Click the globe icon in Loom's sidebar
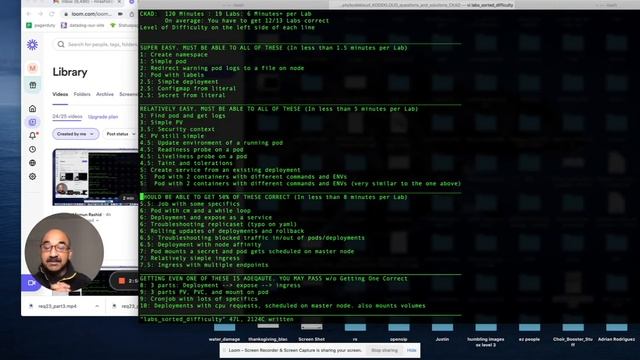The width and height of the screenshot is (640, 360). pos(33,163)
